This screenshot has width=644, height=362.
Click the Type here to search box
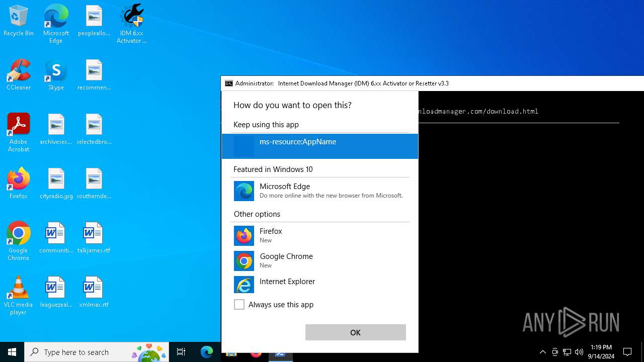98,352
